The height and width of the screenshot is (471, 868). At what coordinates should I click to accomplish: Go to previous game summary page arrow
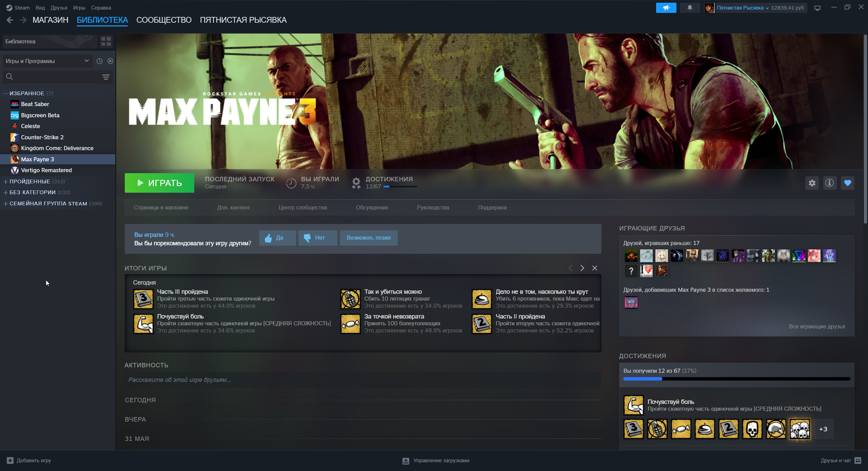(571, 268)
